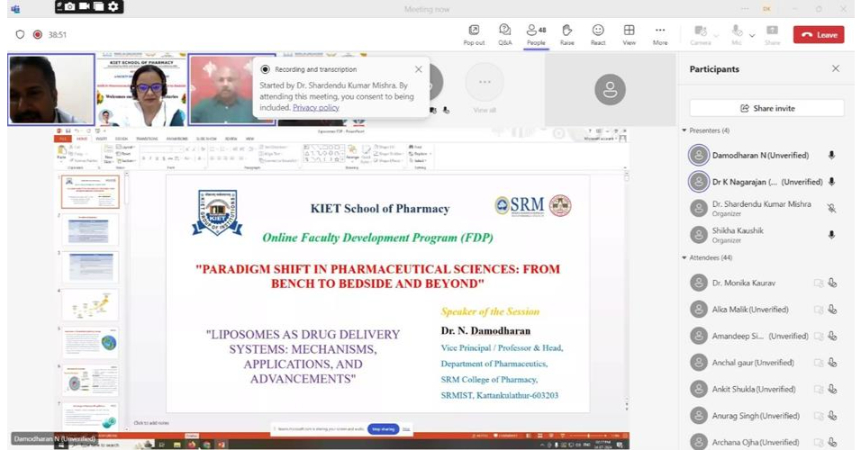This screenshot has height=450, width=861.
Task: Open the orange File tab in shared PowerPoint
Action: tap(63, 139)
